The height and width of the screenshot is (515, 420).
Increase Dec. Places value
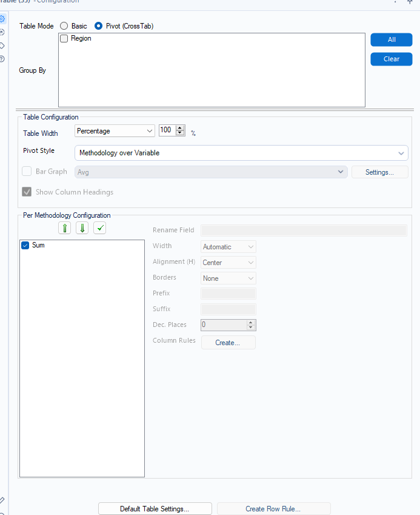click(251, 323)
